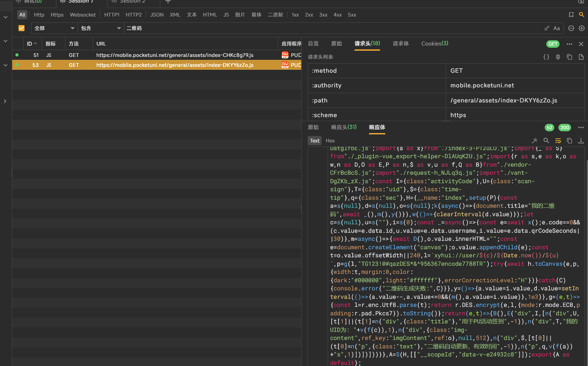Screen dimensions: 588x366
Task: Toggle the filter enable checkbox
Action: point(21,28)
